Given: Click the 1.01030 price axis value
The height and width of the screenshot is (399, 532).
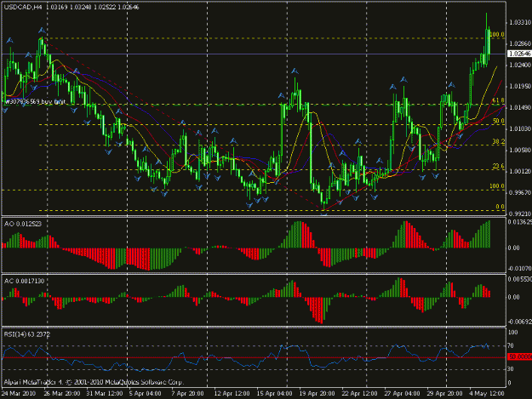Looking at the screenshot, I should tap(520, 128).
